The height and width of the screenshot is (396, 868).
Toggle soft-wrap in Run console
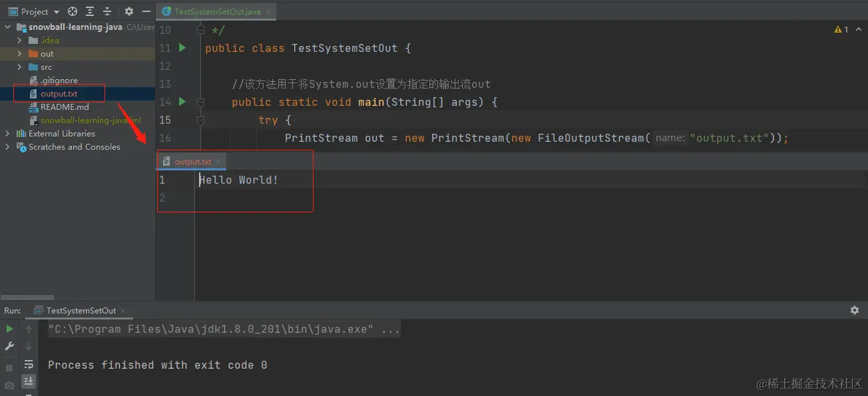click(29, 365)
